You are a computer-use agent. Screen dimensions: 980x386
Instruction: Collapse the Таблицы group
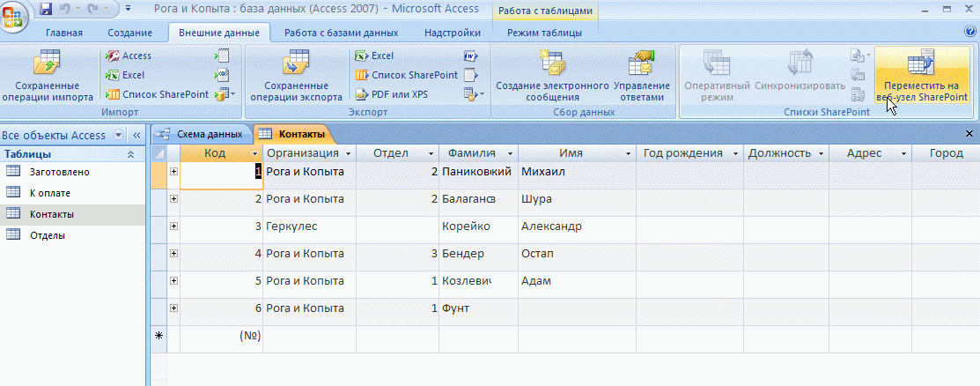point(130,154)
